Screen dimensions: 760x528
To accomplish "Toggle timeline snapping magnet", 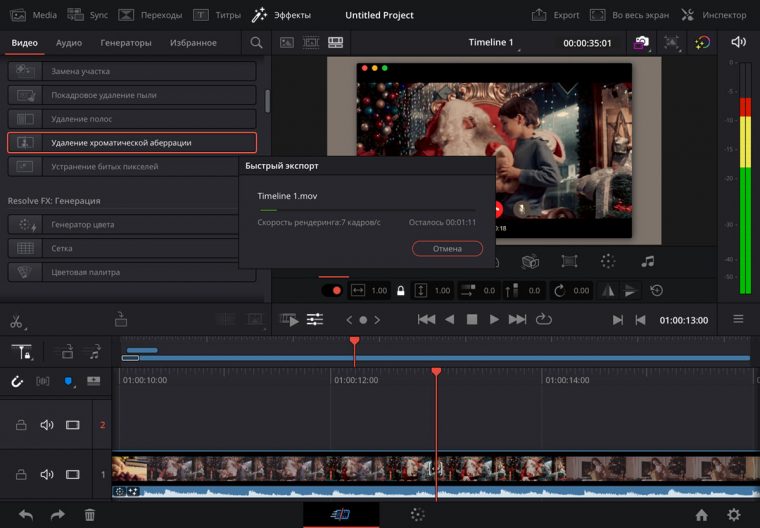I will click(x=17, y=381).
